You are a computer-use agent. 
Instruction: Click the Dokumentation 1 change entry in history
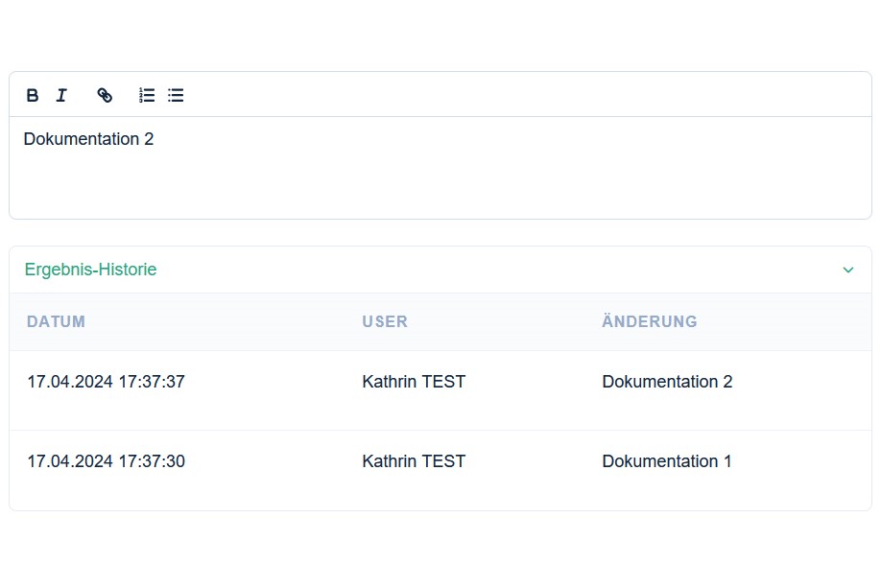click(667, 461)
